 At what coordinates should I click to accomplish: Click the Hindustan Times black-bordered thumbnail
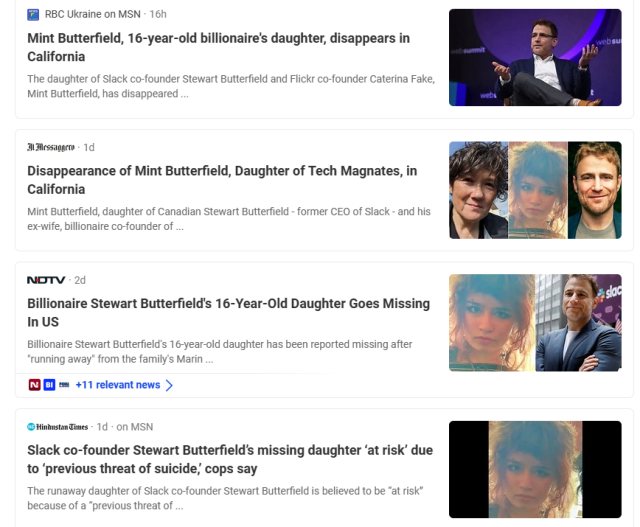pyautogui.click(x=535, y=469)
